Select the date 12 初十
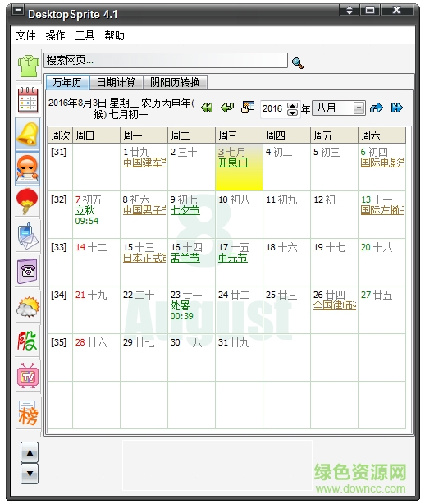 pos(334,215)
